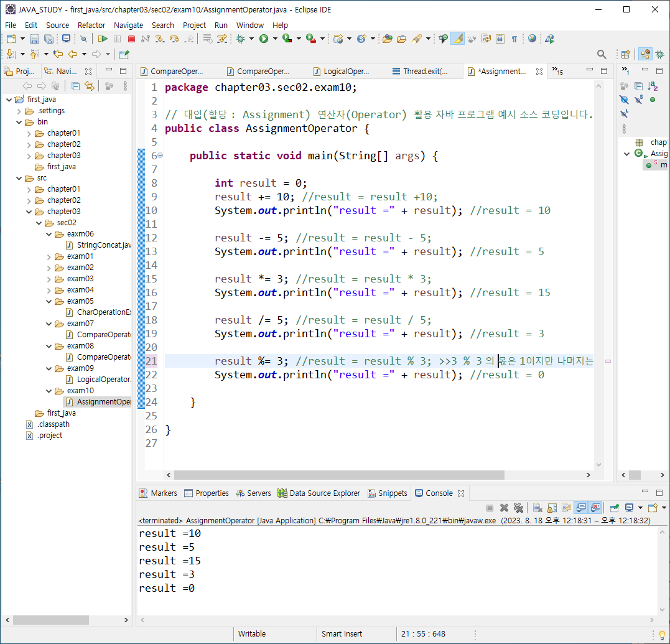Open the Display Selected Console dropdown arrow
Screen dimensions: 670x644
[640, 508]
